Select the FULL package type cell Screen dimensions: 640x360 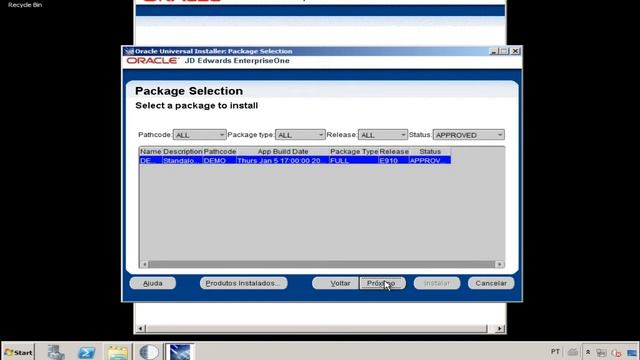pyautogui.click(x=353, y=160)
